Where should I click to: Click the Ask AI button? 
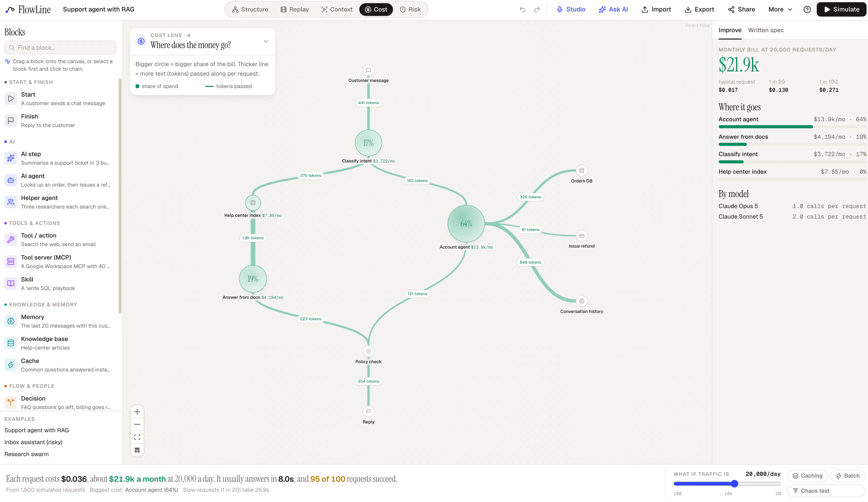pos(613,9)
